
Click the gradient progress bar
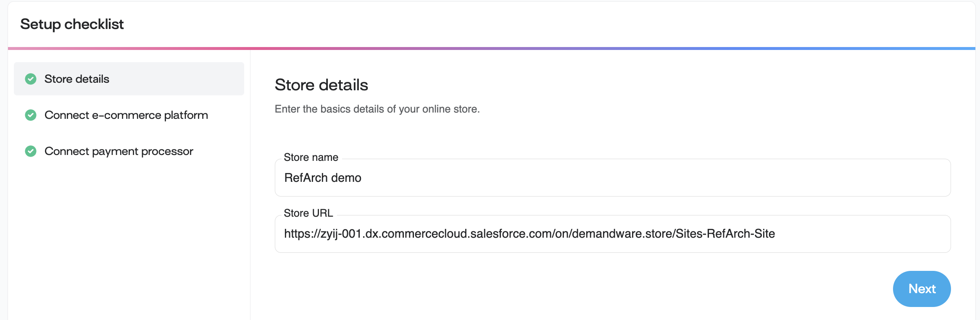490,49
